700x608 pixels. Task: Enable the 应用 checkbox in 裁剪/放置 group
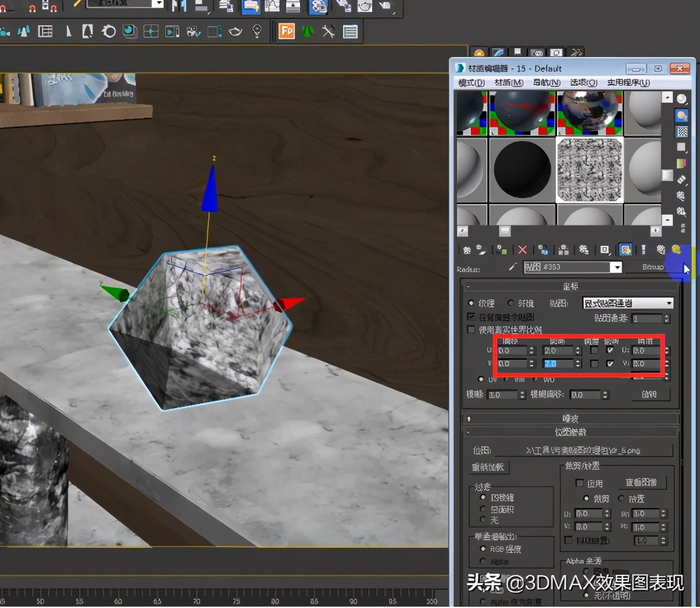[580, 482]
